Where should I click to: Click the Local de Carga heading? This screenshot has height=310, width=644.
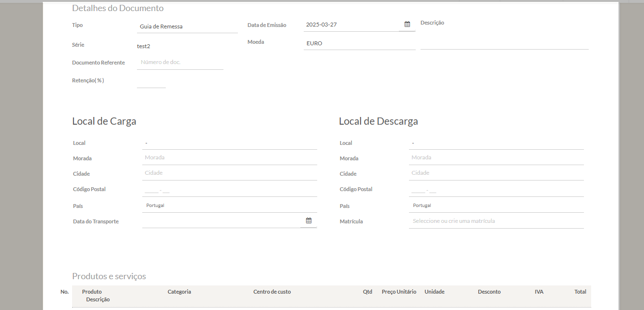tap(104, 121)
